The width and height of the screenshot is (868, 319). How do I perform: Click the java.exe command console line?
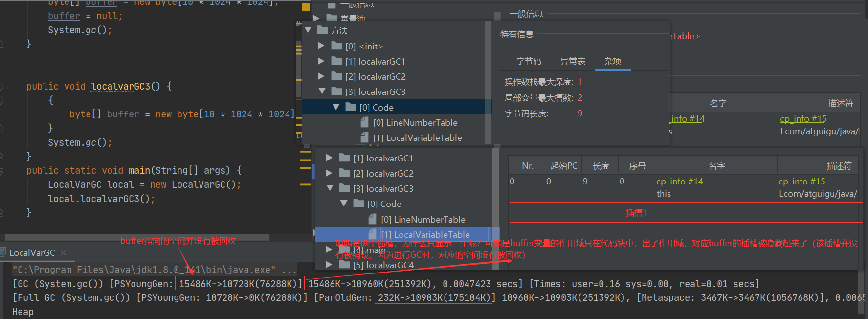[155, 270]
